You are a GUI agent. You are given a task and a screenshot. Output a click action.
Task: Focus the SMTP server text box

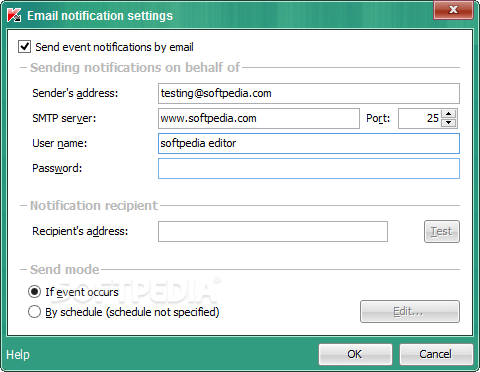click(x=259, y=118)
